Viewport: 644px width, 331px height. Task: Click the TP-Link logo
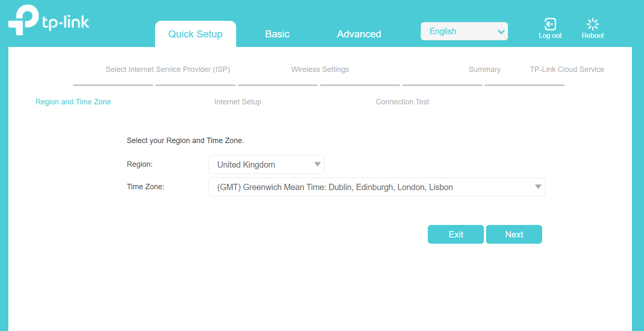pyautogui.click(x=48, y=19)
